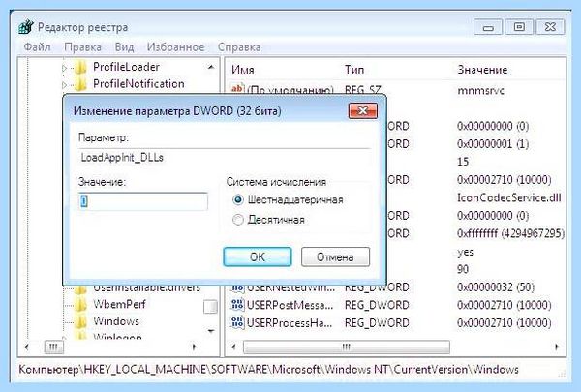
Task: Click scroll right arrow in tree pane
Action: click(195, 347)
